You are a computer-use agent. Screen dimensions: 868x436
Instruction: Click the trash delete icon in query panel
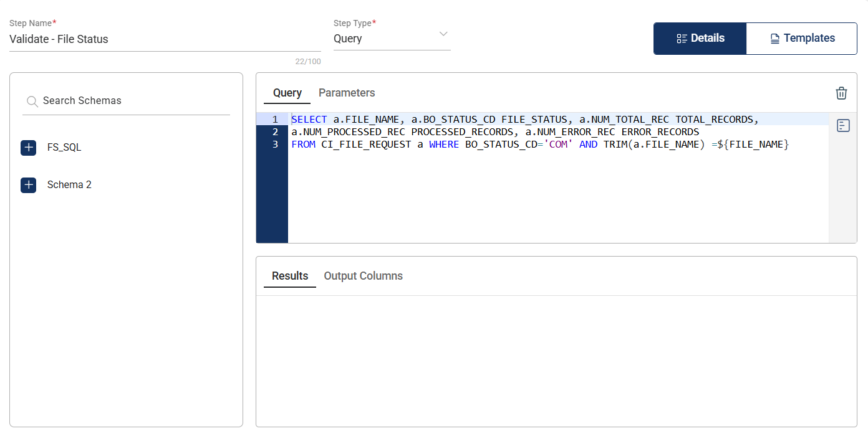(841, 93)
